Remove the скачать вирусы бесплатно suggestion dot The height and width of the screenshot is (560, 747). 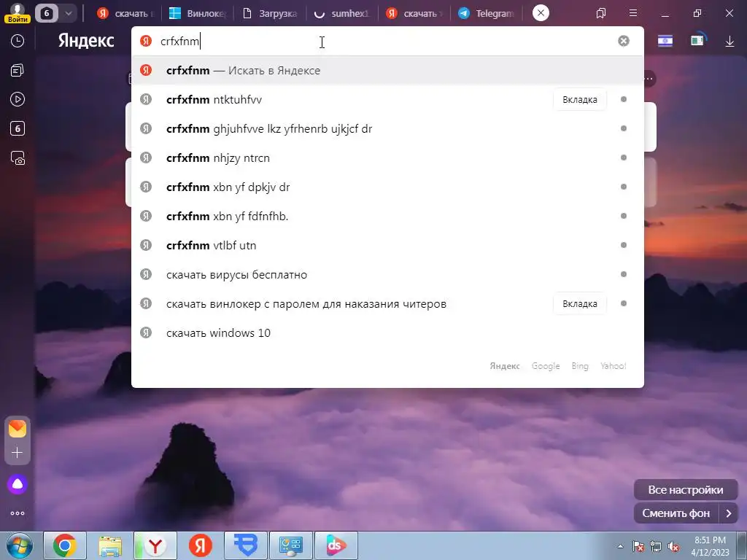[623, 274]
